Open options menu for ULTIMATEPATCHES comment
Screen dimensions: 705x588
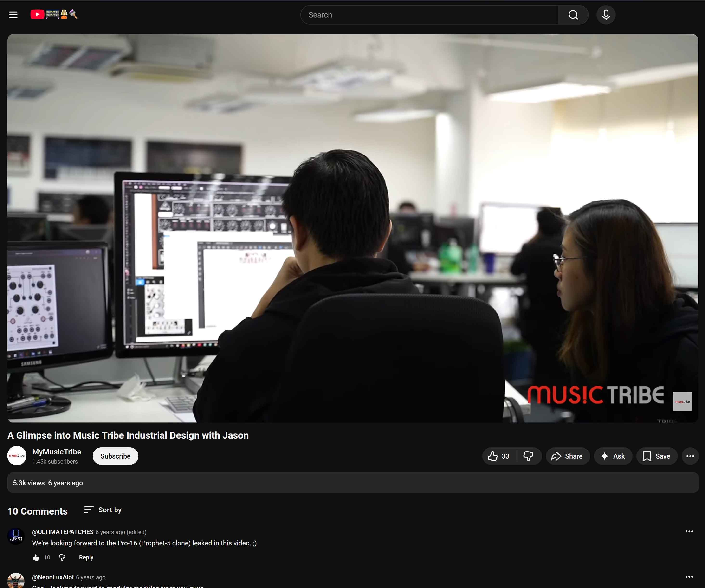tap(689, 532)
